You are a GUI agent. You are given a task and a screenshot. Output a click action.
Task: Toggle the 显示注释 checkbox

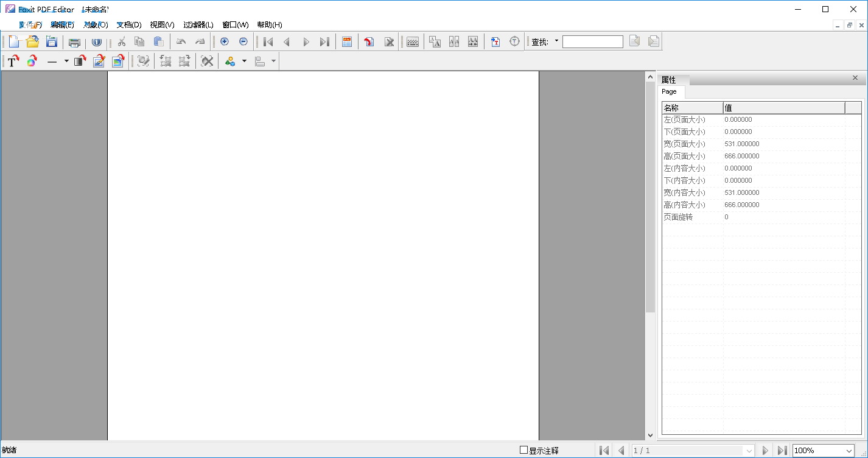point(523,450)
